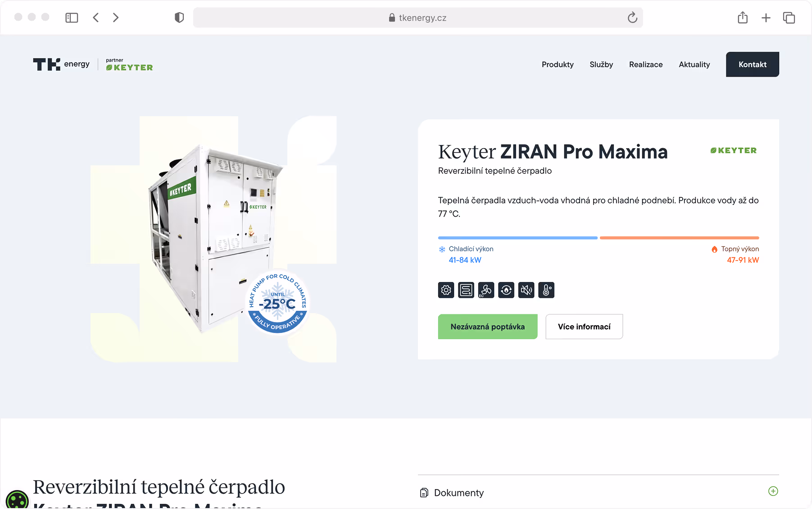Viewport: 812px width, 509px height.
Task: Click the -25°C cold climates badge
Action: pos(277,302)
